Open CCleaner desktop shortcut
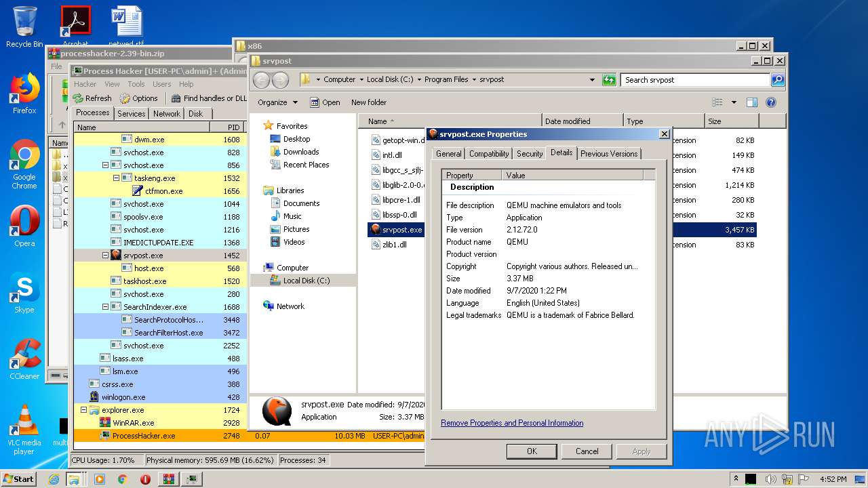Screen dimensions: 868x488 pyautogui.click(x=24, y=359)
